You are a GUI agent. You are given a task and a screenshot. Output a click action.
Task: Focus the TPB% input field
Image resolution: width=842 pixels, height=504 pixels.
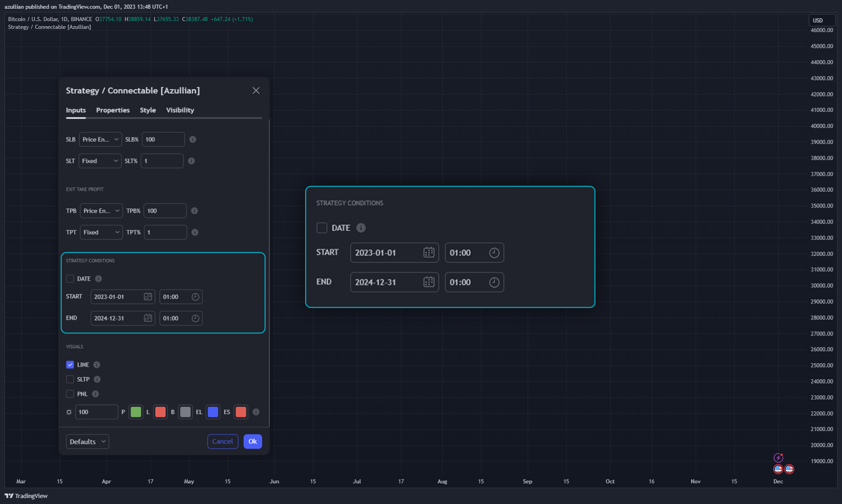165,211
